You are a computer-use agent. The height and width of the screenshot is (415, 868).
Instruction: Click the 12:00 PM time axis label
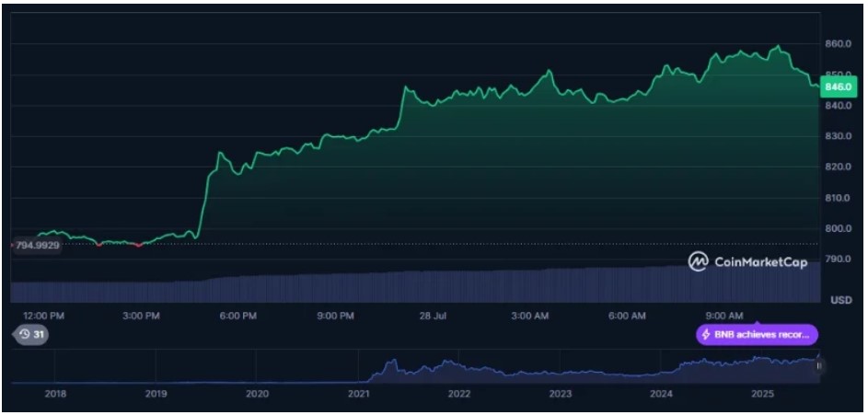pos(44,316)
